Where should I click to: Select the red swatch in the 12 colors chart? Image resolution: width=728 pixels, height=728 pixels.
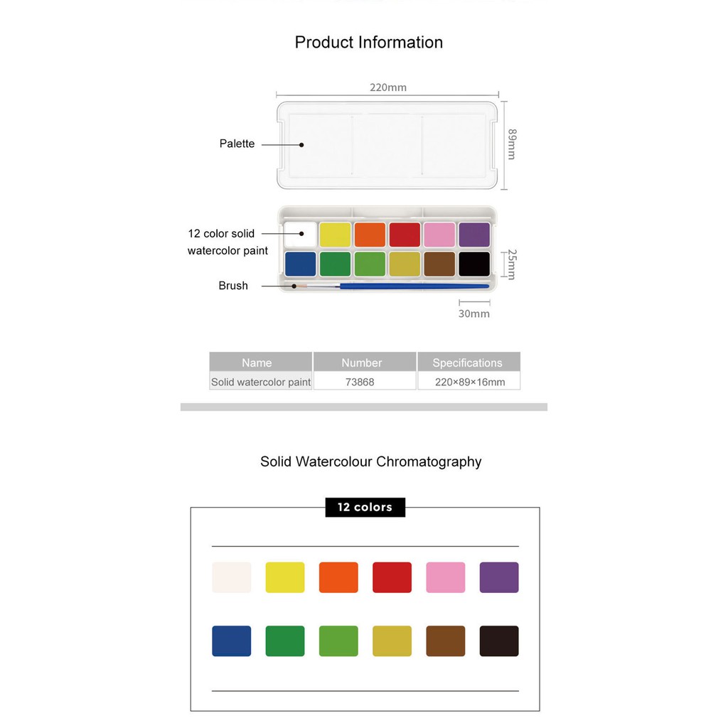click(392, 577)
